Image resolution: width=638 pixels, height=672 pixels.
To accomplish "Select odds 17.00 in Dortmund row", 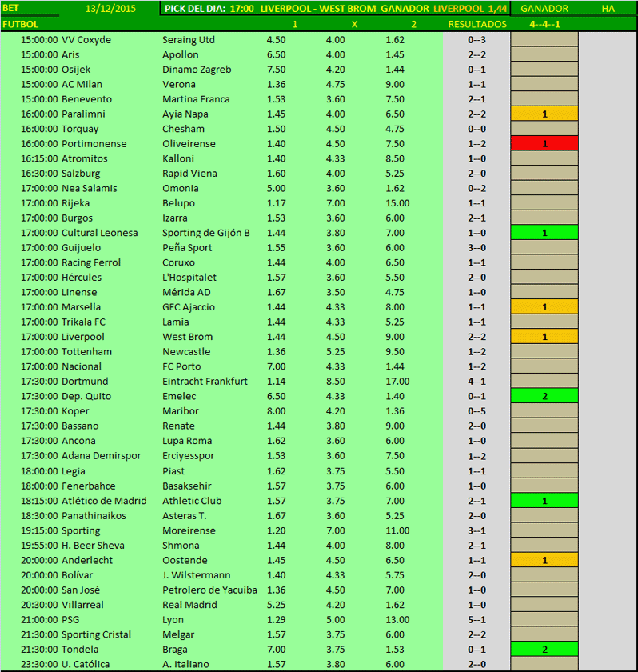I will (x=397, y=382).
